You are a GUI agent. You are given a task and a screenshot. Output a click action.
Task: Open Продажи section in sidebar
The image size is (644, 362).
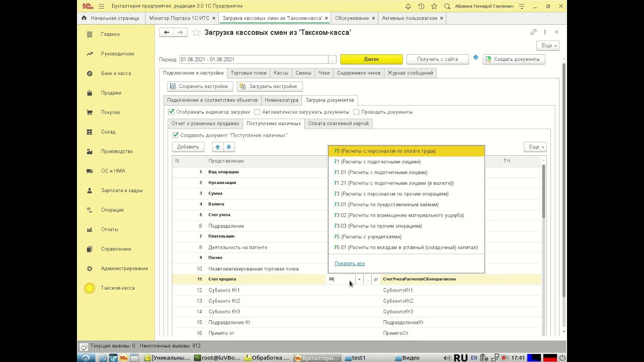point(111,93)
